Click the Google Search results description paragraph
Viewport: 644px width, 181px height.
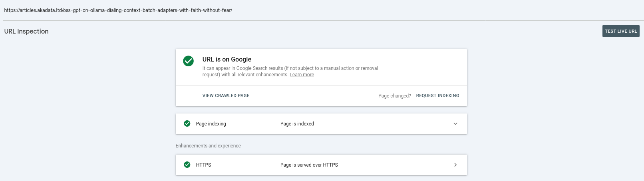(x=290, y=72)
